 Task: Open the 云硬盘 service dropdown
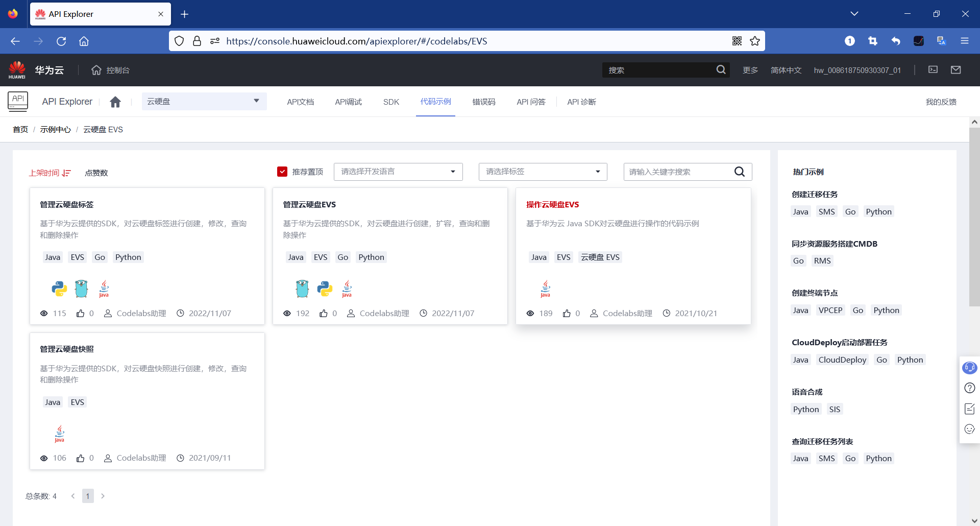click(204, 101)
